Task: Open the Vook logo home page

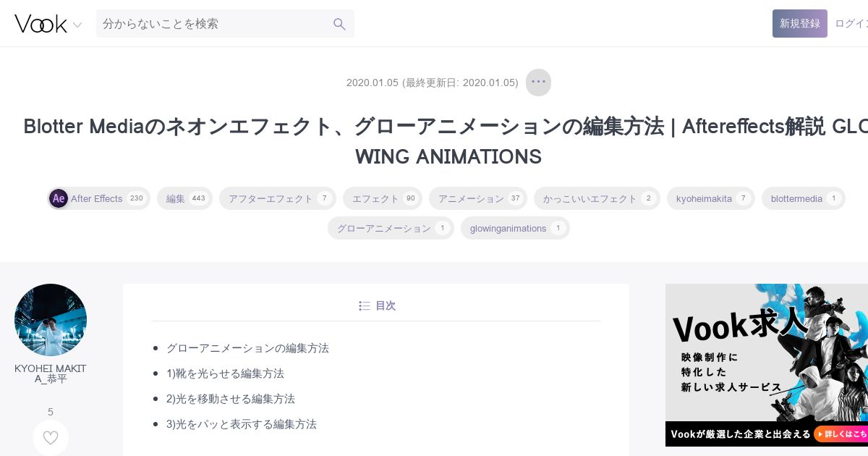Action: 41,24
